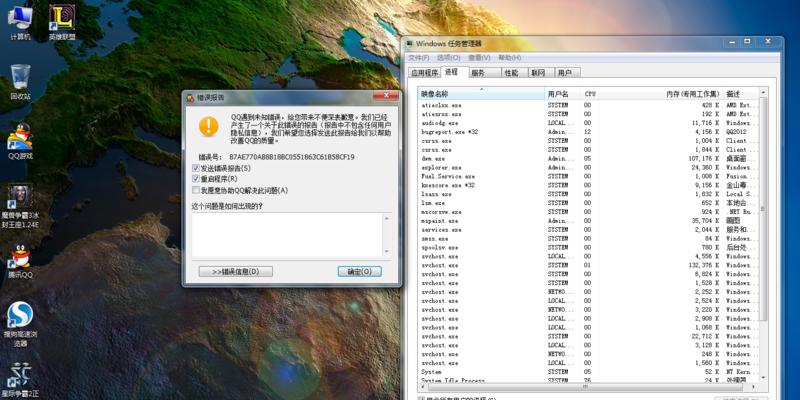
Task: Sort processes by 用户名 column header
Action: (x=563, y=94)
